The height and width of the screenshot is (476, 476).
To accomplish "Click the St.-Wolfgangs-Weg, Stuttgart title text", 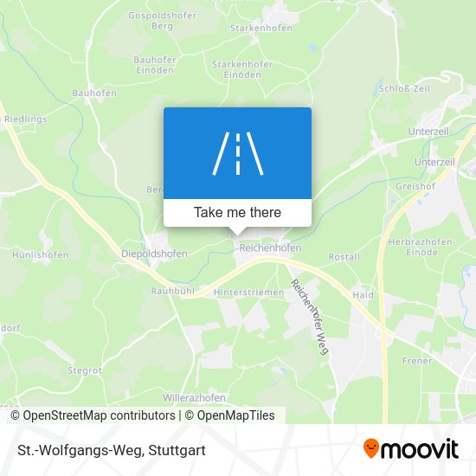I will 112,450.
